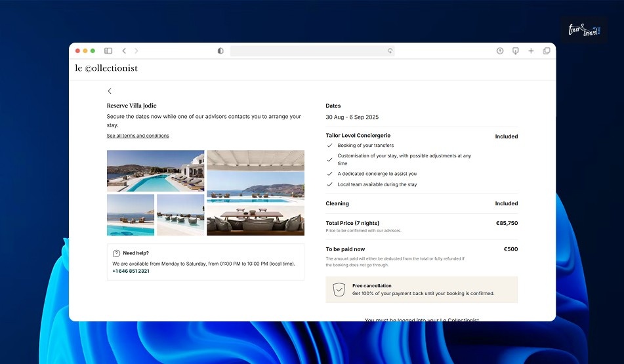This screenshot has width=624, height=364.
Task: Open the share icon in browser toolbar
Action: (x=500, y=51)
